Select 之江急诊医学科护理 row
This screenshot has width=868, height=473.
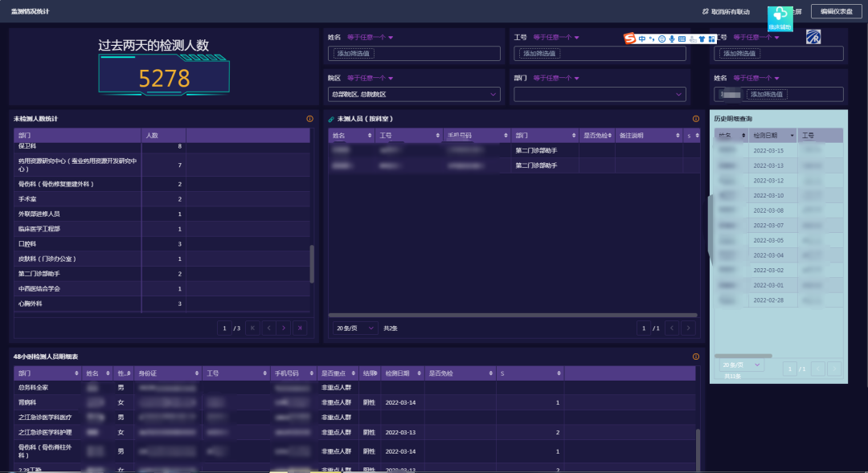355,433
